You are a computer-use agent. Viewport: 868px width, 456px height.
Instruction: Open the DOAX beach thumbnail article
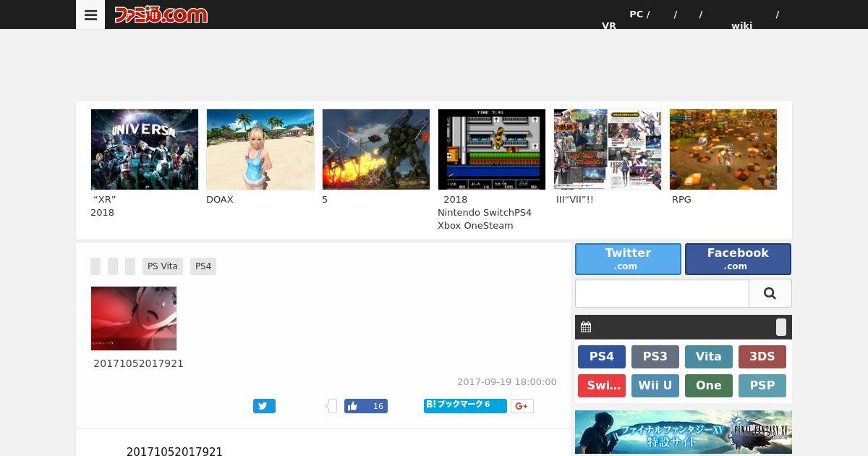coord(260,150)
